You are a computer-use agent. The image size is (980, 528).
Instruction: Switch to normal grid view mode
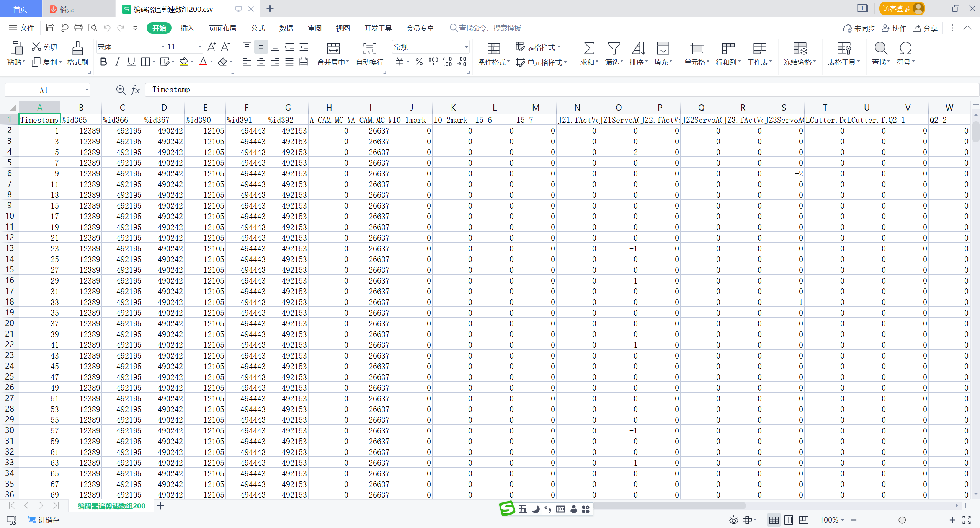click(x=774, y=520)
